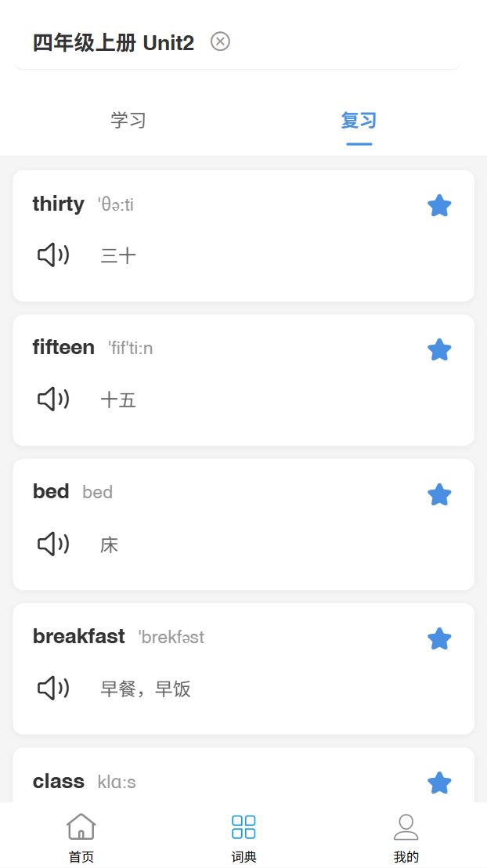The image size is (487, 868).
Task: Toggle the star next to class
Action: pos(439,783)
